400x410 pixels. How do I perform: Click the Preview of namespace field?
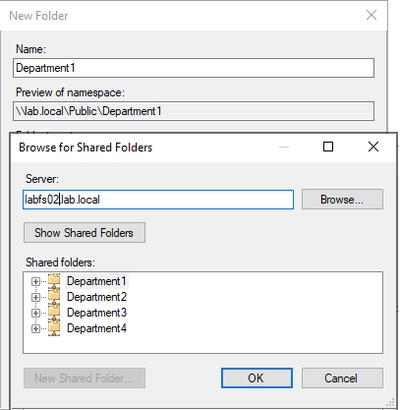coord(194,111)
